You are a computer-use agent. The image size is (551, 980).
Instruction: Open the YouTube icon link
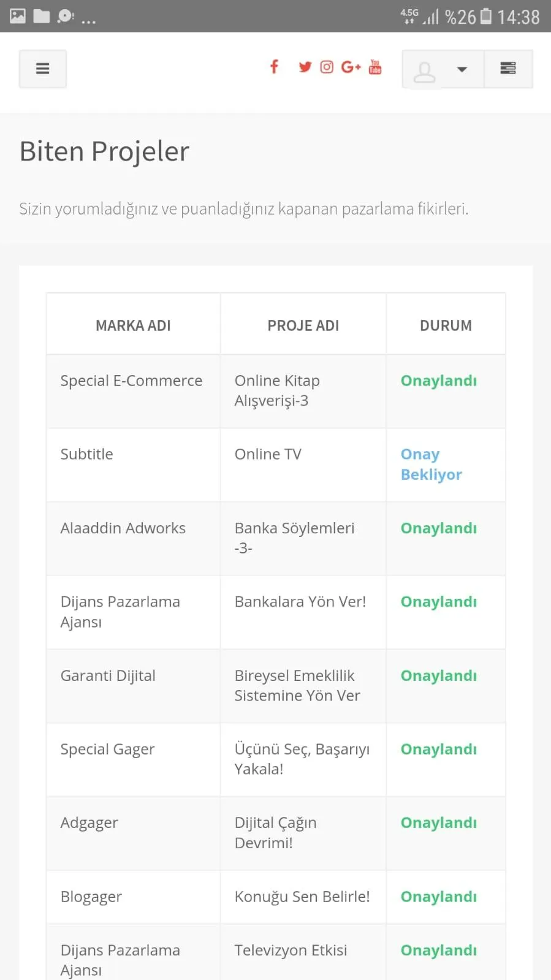(x=375, y=67)
